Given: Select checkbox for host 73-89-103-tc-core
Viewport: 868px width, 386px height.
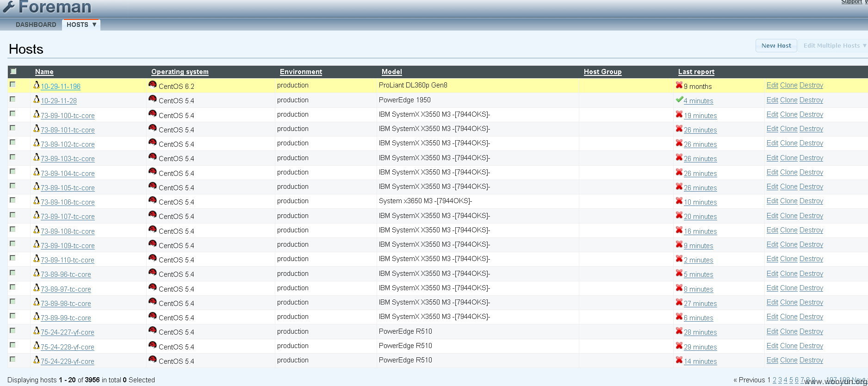Looking at the screenshot, I should (12, 157).
